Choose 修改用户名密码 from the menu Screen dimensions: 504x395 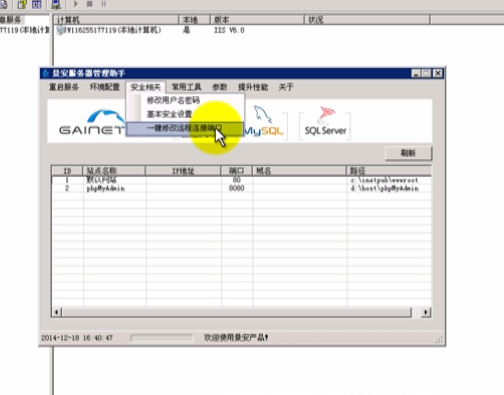(173, 100)
